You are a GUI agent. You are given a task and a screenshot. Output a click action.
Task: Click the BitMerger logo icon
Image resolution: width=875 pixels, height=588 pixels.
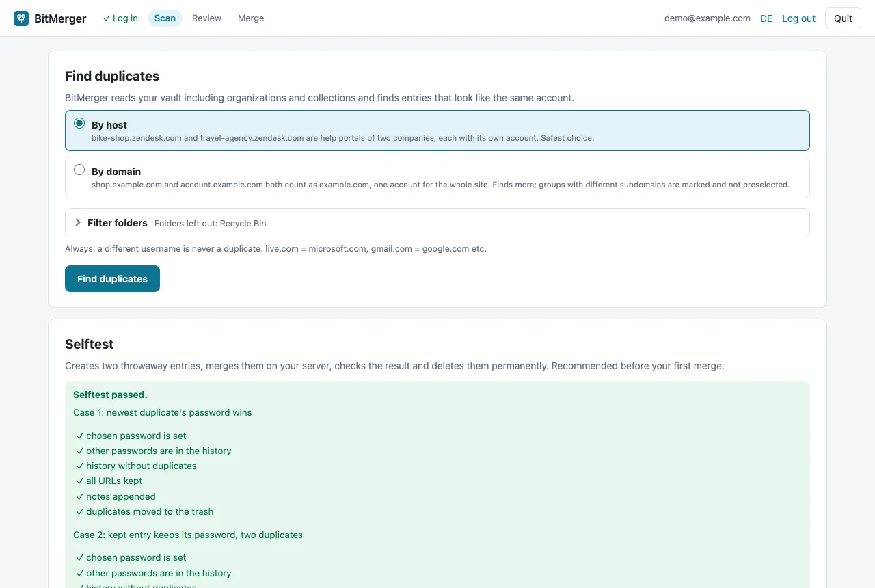(x=21, y=18)
